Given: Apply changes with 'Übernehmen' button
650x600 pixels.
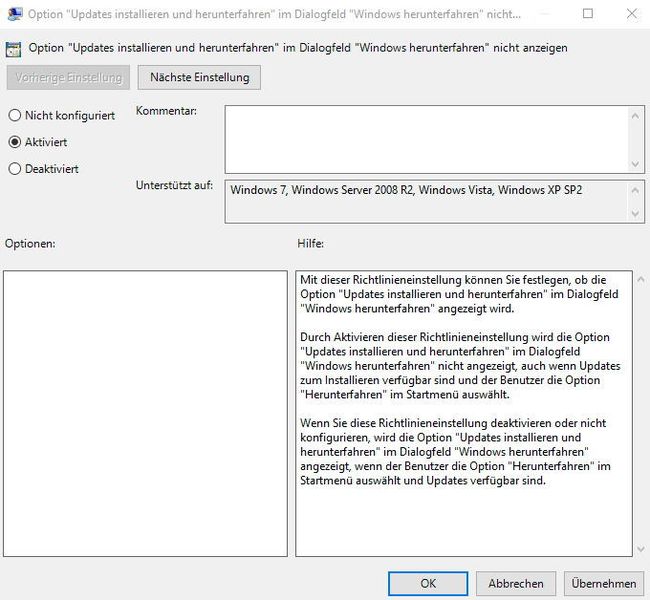Looking at the screenshot, I should click(604, 583).
